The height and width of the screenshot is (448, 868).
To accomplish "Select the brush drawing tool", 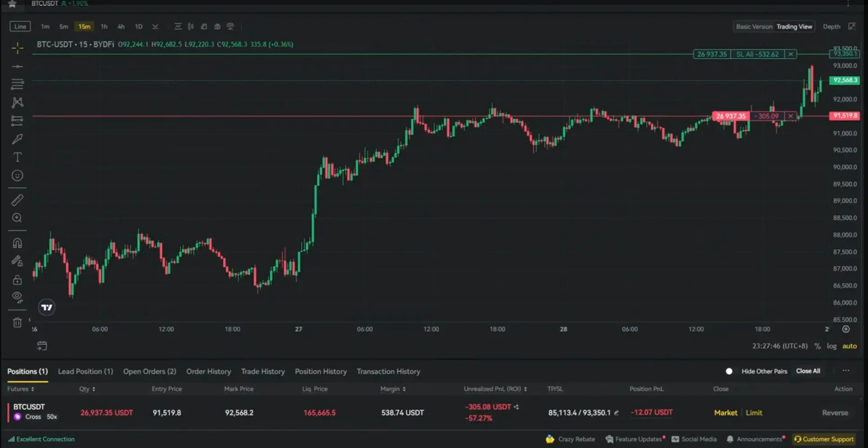I will tap(18, 139).
